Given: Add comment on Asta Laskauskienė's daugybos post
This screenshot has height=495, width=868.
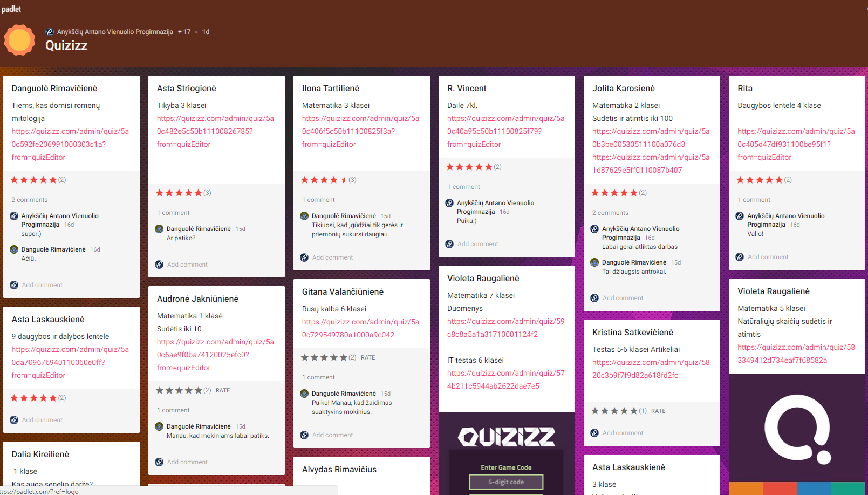Looking at the screenshot, I should click(42, 420).
